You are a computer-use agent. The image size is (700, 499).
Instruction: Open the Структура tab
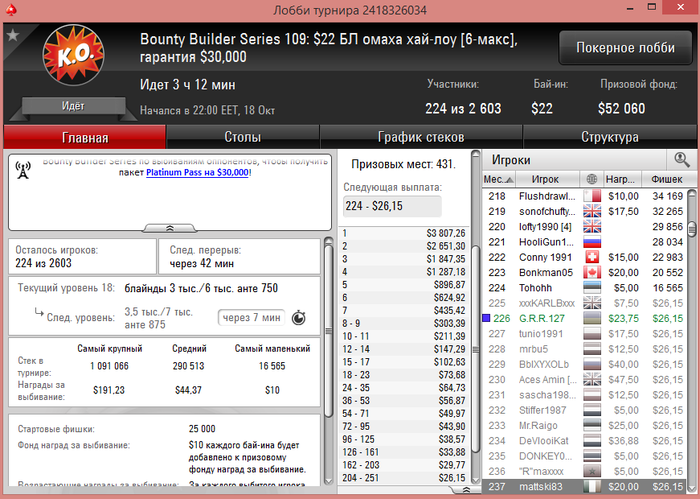pyautogui.click(x=609, y=137)
